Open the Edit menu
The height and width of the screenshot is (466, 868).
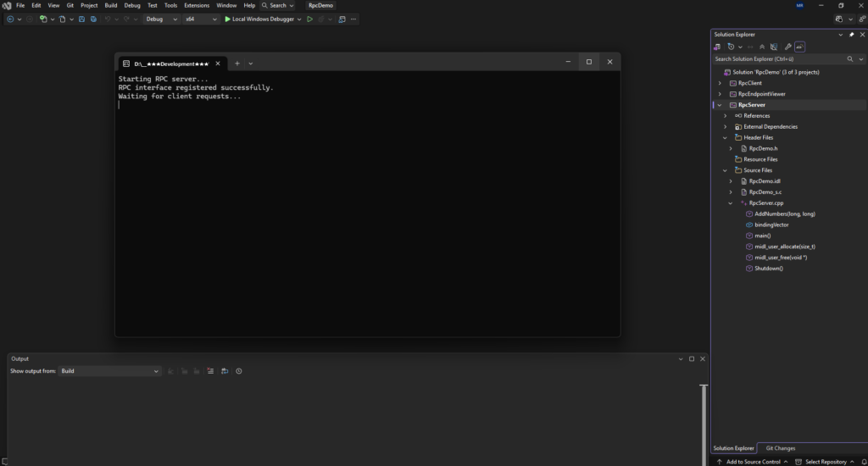pos(36,6)
